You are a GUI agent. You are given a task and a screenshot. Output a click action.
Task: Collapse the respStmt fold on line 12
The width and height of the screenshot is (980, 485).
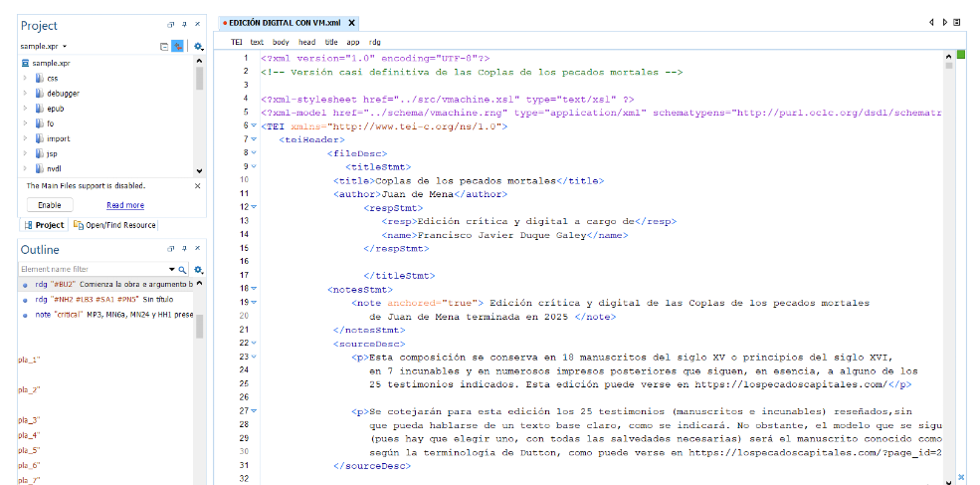pyautogui.click(x=254, y=206)
